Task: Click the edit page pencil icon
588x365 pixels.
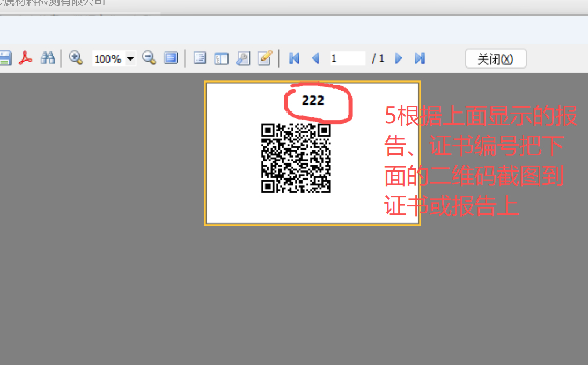Action: 265,58
